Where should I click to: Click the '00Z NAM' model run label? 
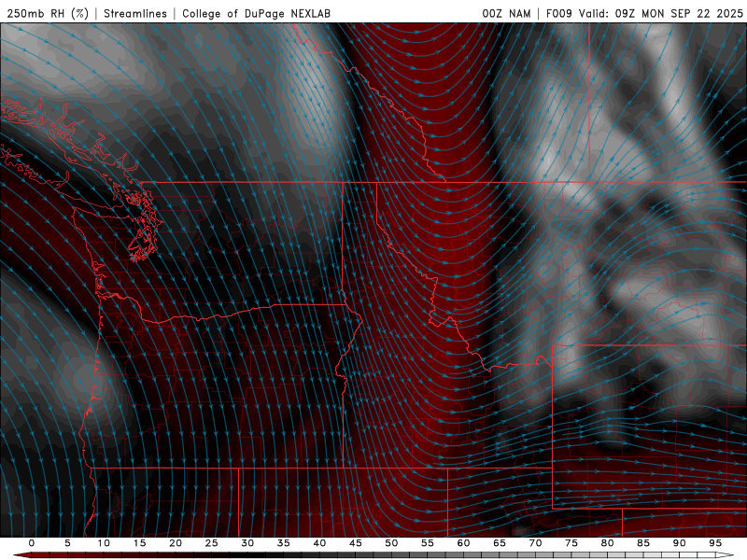506,13
